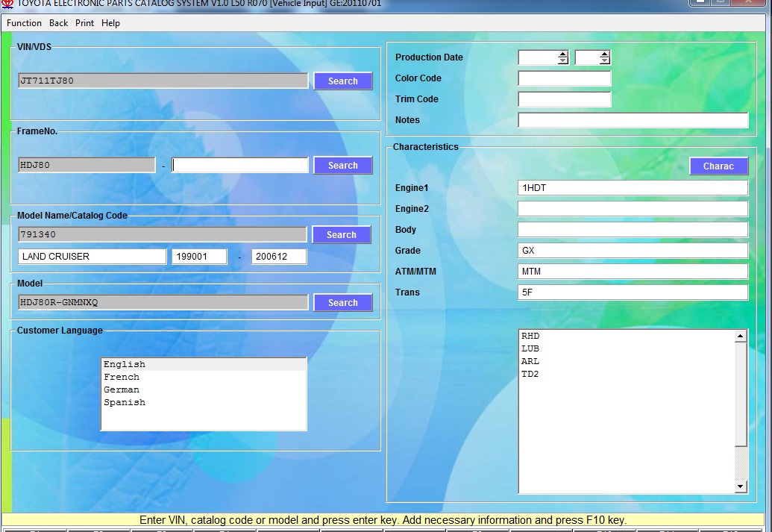Select French in Customer Language list
The image size is (772, 532).
[204, 378]
